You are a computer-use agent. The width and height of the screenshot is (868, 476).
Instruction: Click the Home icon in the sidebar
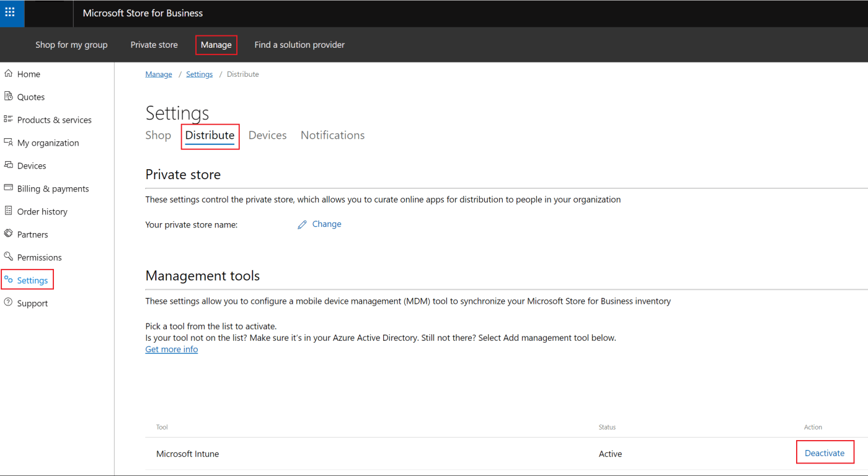pos(9,73)
